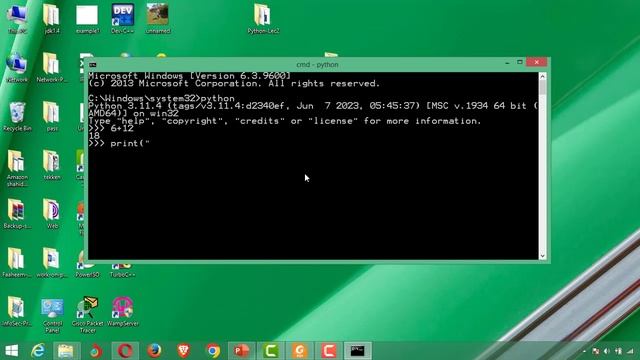This screenshot has height=360, width=640.
Task: Minimize the cmd python window
Action: pyautogui.click(x=507, y=62)
